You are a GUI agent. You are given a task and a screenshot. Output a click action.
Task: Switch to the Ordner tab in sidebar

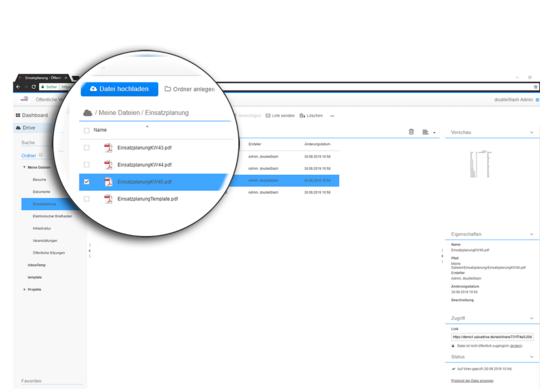[29, 156]
